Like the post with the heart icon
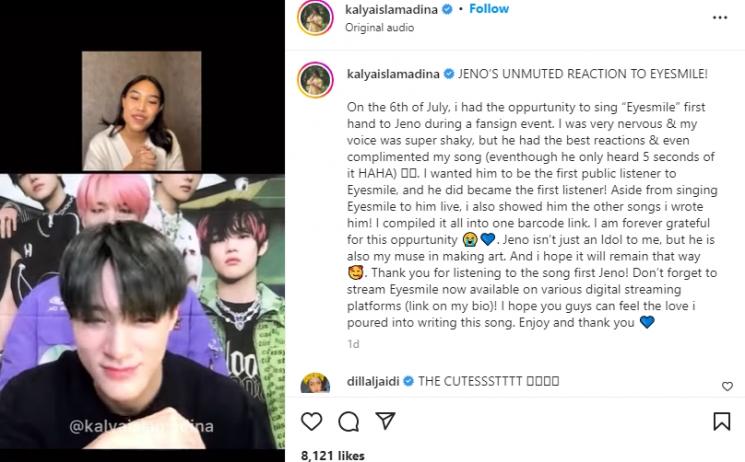Screen dimensions: 745x462 tap(312, 421)
